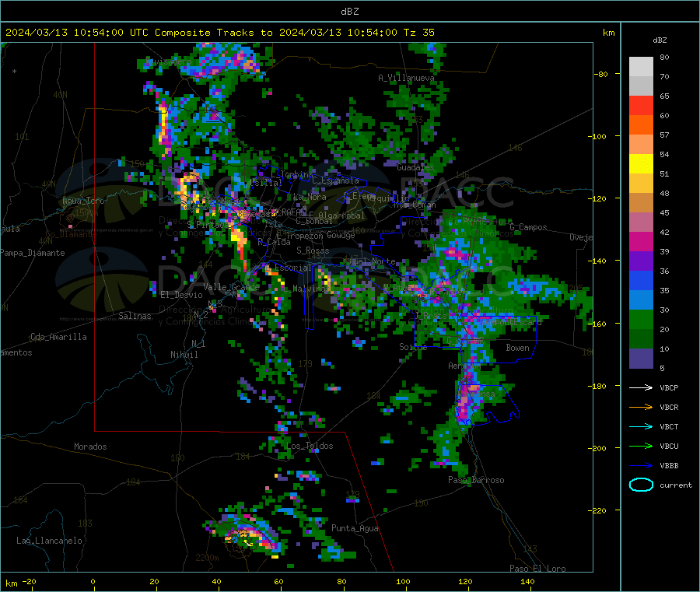The height and width of the screenshot is (592, 700).
Task: Click the 'Paso_Barroso' map label
Action: pos(476,480)
